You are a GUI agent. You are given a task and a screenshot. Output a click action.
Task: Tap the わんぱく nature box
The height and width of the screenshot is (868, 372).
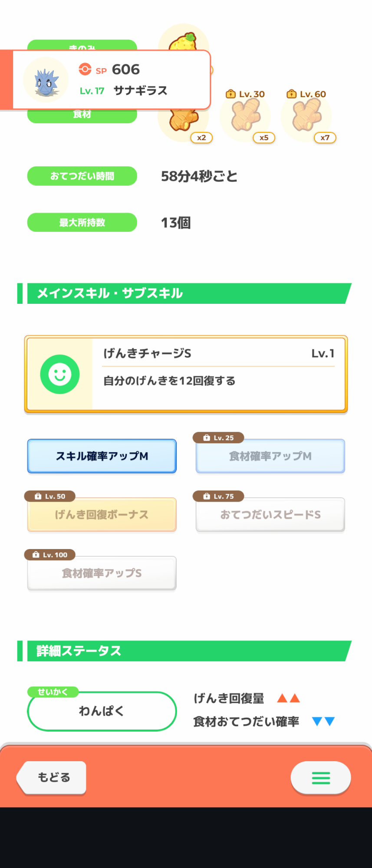[x=102, y=711]
